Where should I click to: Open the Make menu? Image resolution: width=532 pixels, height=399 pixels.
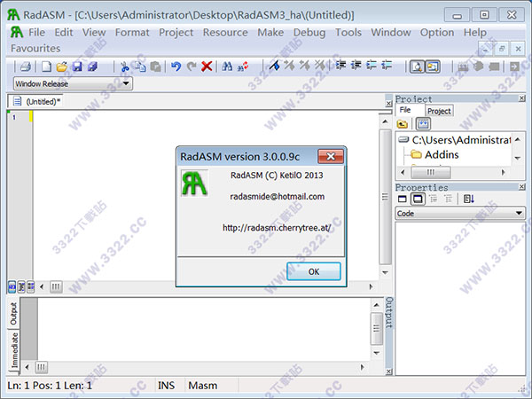(x=270, y=32)
